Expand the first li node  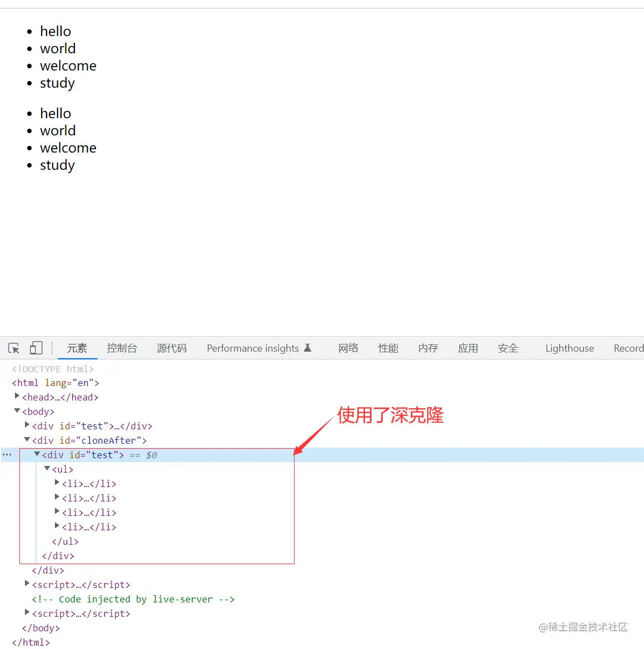[x=57, y=482]
